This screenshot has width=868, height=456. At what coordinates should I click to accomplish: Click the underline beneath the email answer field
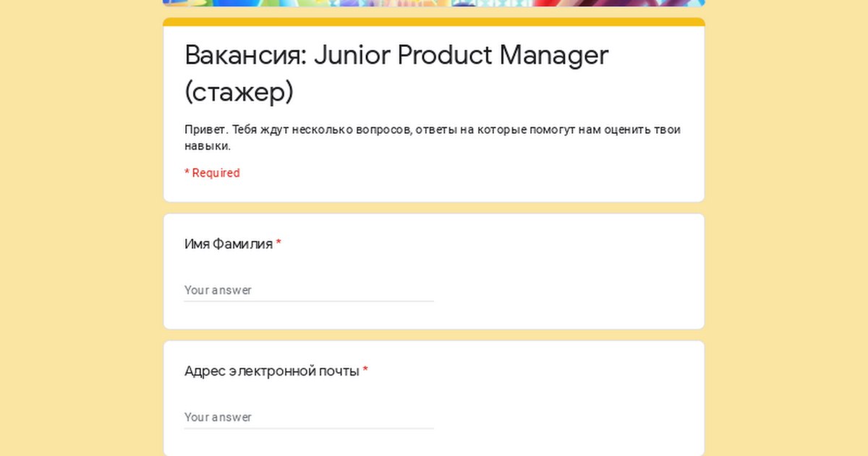click(308, 428)
